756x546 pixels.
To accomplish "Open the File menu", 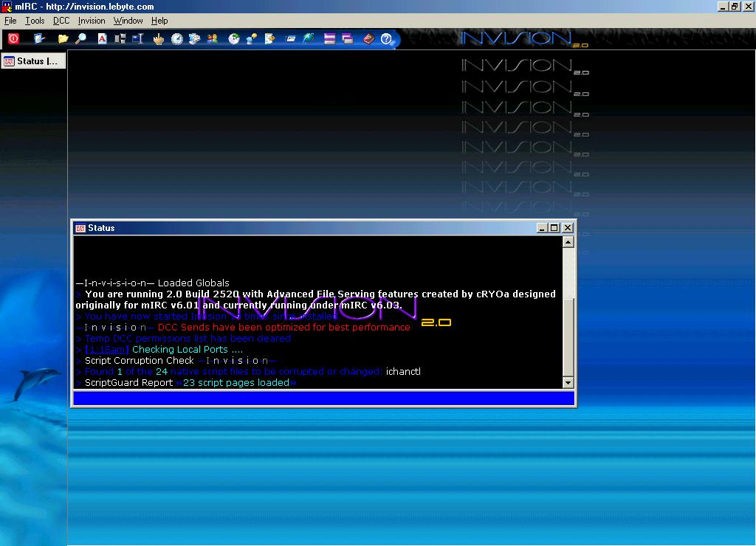I will coord(10,21).
